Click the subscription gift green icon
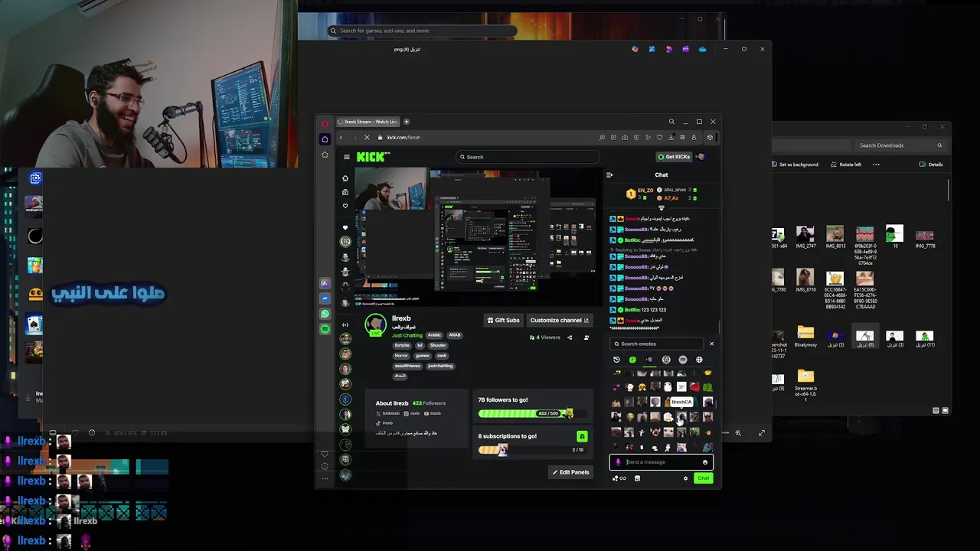Image resolution: width=980 pixels, height=551 pixels. pos(582,436)
